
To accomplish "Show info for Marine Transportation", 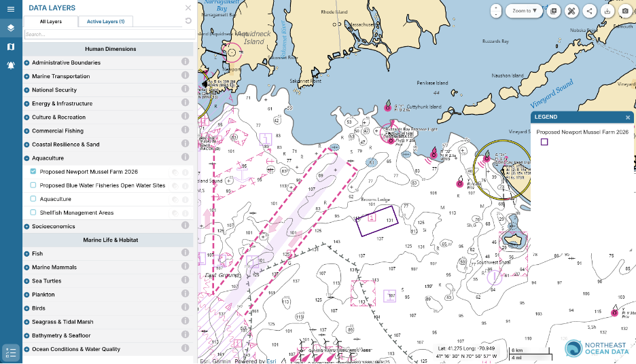I will (x=185, y=75).
